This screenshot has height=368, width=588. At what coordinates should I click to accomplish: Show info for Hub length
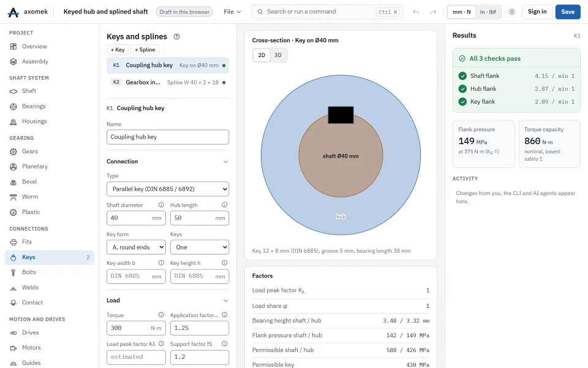(225, 205)
